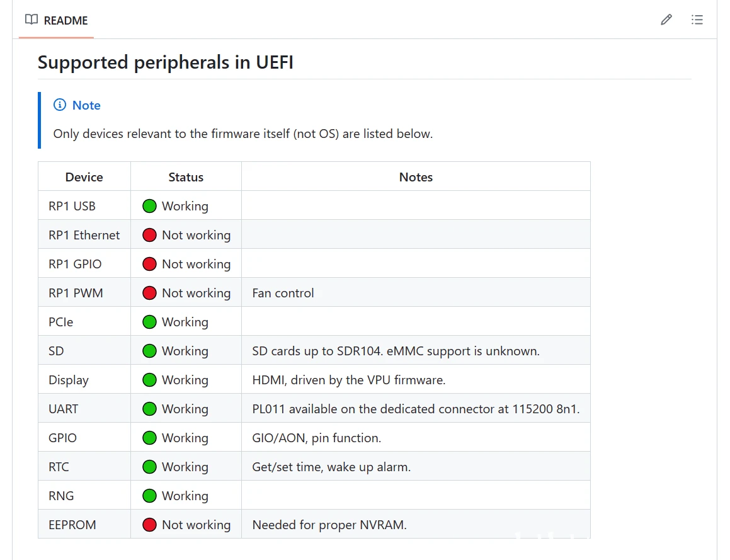Screen dimensions: 730x560
Task: Click the Status column header
Action: click(x=186, y=177)
